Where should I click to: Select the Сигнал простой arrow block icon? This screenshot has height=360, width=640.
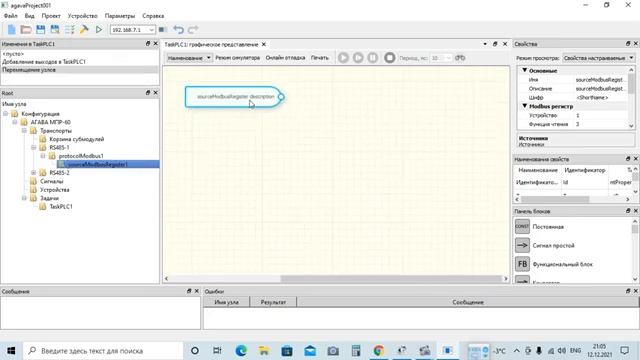click(522, 245)
